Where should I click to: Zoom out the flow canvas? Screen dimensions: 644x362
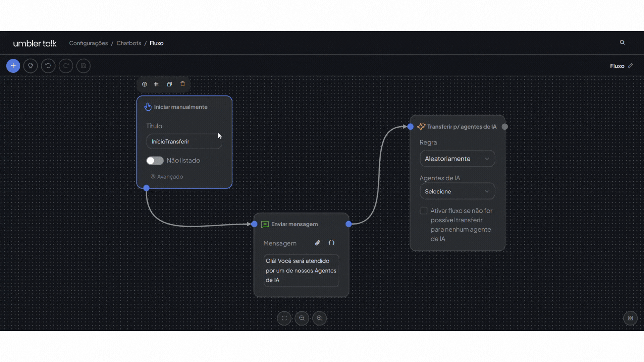pyautogui.click(x=302, y=318)
